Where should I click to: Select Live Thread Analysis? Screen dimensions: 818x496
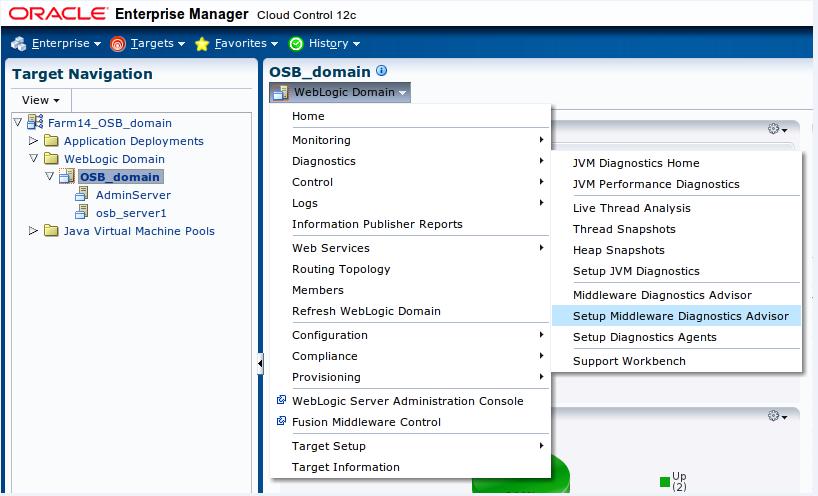click(x=676, y=208)
